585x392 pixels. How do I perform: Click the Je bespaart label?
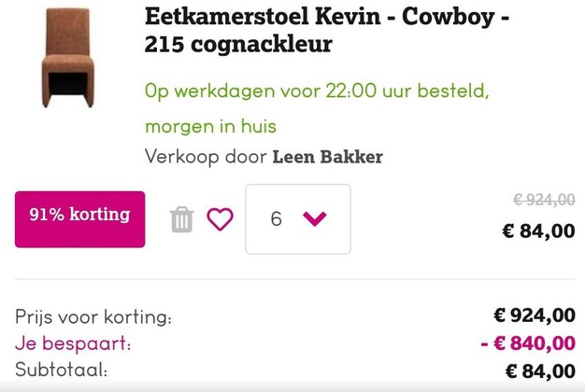73,343
